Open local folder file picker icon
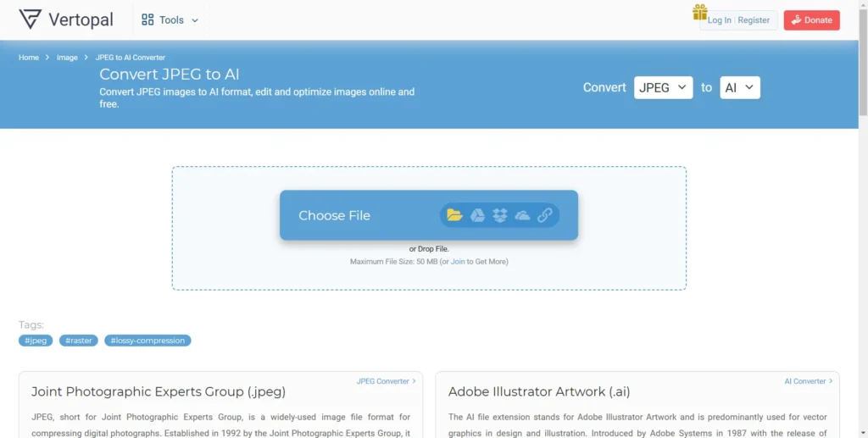 click(x=454, y=215)
